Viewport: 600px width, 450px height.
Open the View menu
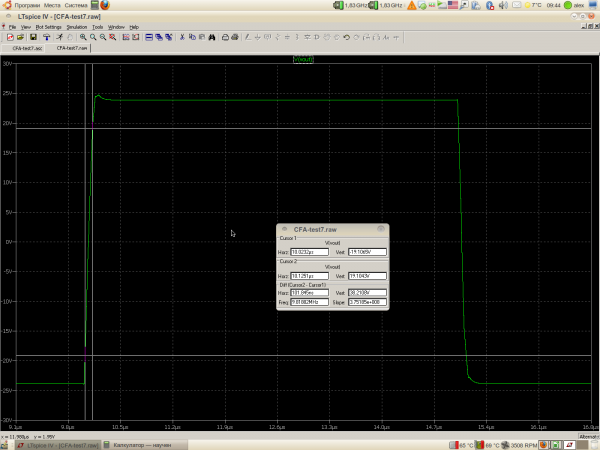click(26, 27)
